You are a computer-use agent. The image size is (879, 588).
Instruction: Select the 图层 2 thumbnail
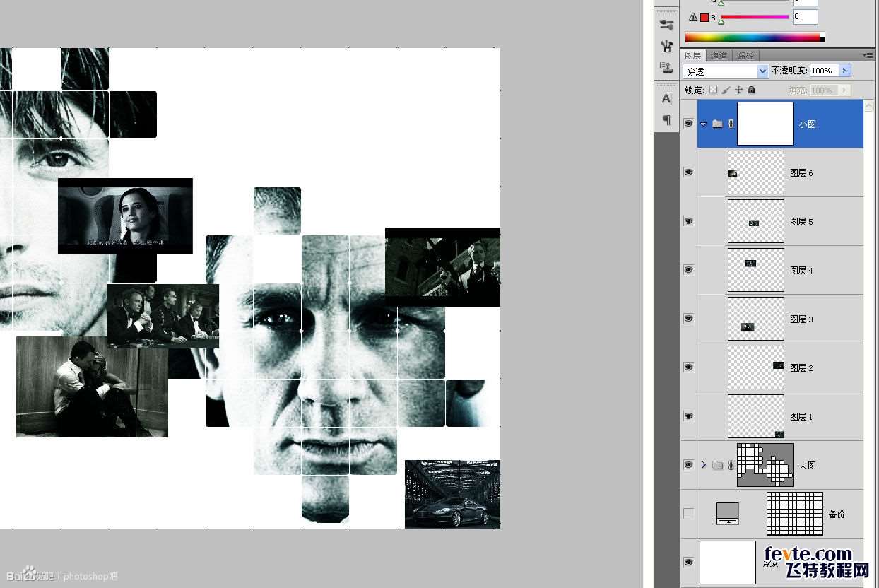[x=756, y=367]
